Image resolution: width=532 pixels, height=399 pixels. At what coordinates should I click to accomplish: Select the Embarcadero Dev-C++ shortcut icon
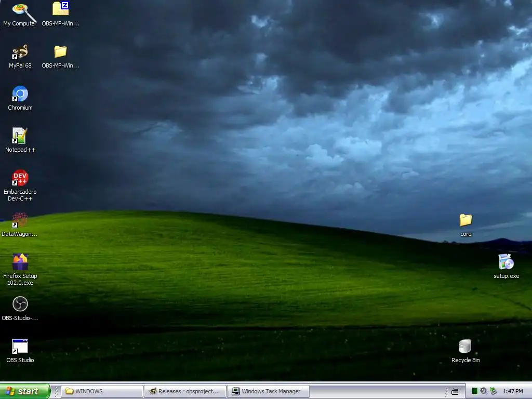pyautogui.click(x=20, y=178)
